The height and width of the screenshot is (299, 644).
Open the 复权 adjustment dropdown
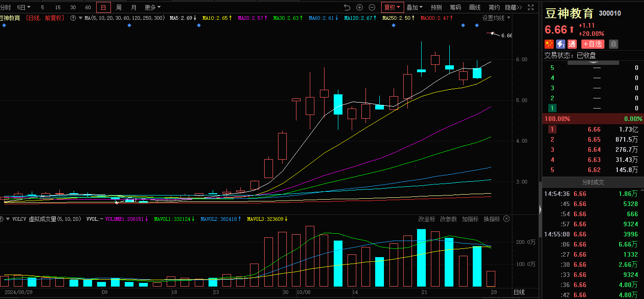click(x=392, y=7)
